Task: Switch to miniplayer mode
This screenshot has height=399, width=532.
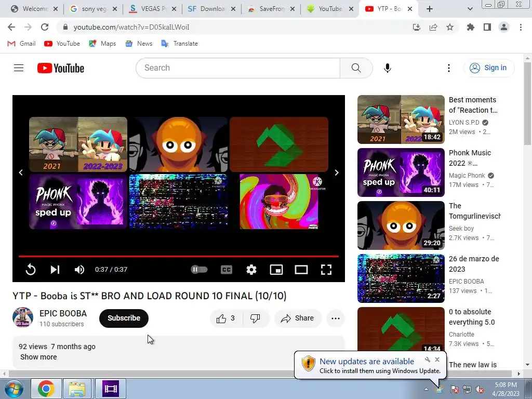Action: pos(276,270)
